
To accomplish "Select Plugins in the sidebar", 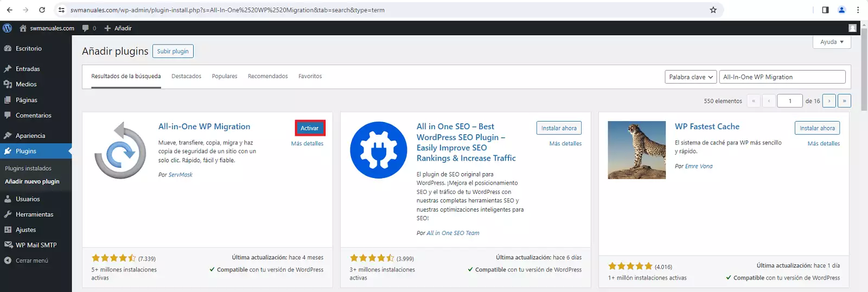I will [x=36, y=151].
